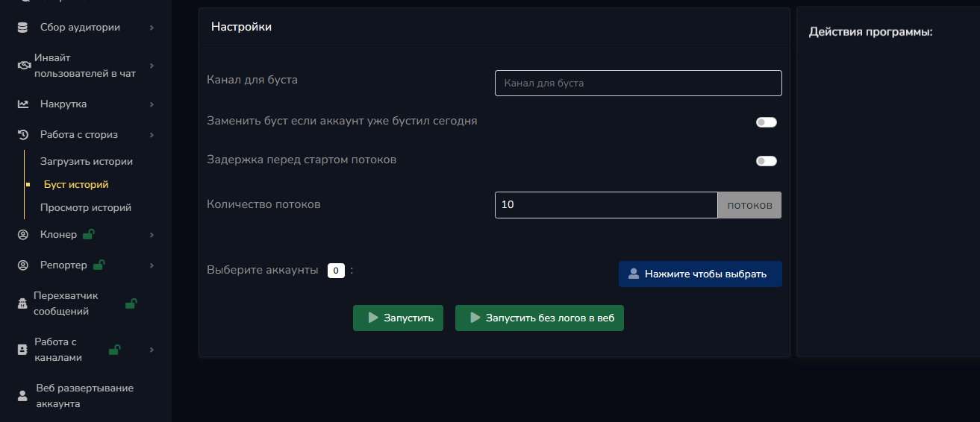Click the Запустить button
Screen dimensions: 980x422
(x=399, y=318)
